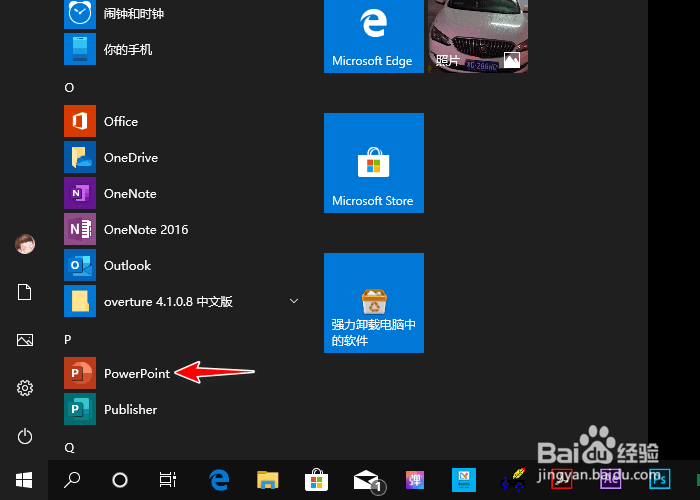The image size is (700, 500).
Task: Click the 强力卸载电脑中的软件 tile
Action: point(374,303)
